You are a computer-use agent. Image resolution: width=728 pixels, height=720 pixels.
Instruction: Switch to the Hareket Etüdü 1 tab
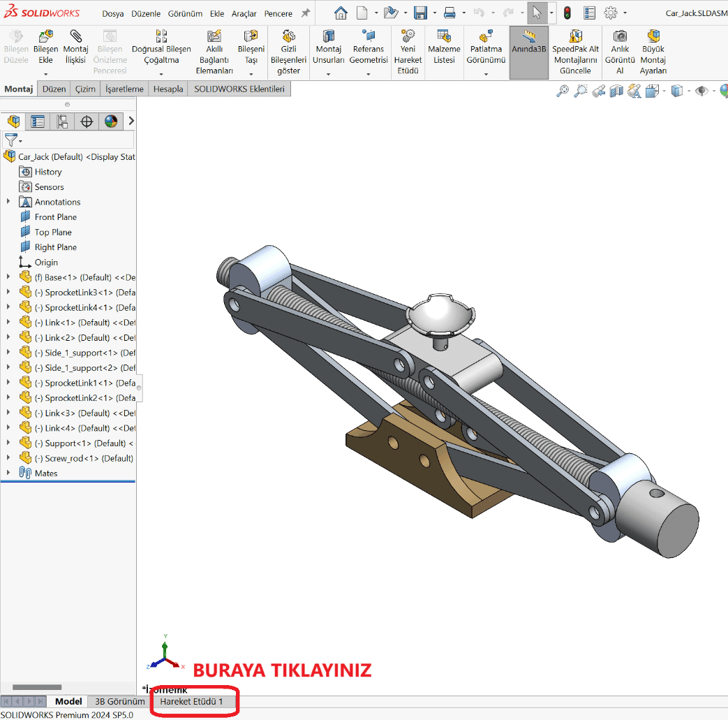point(191,701)
